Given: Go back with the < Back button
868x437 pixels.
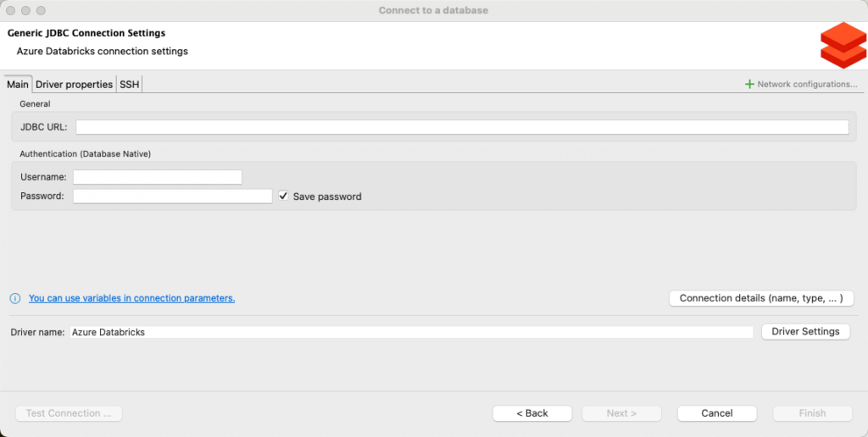Looking at the screenshot, I should pos(532,413).
